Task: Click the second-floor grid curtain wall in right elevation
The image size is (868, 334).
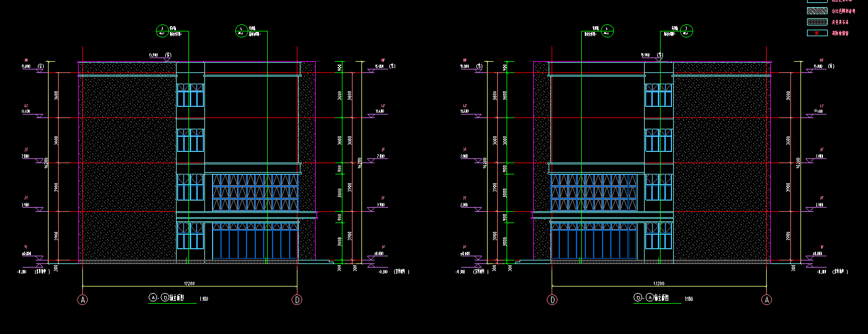Action: (596, 192)
